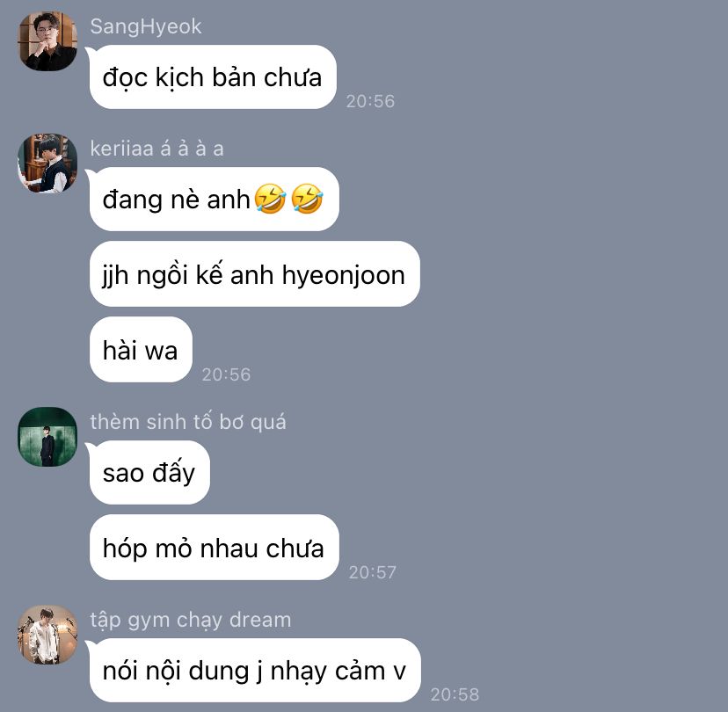Tap the 20:56 timestamp beside 'hài wa'

point(226,374)
